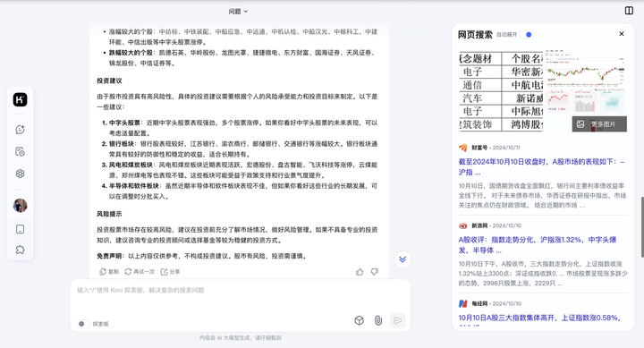
Task: Click the 内容由 AI 大模型生成 footer notice
Action: (x=241, y=338)
